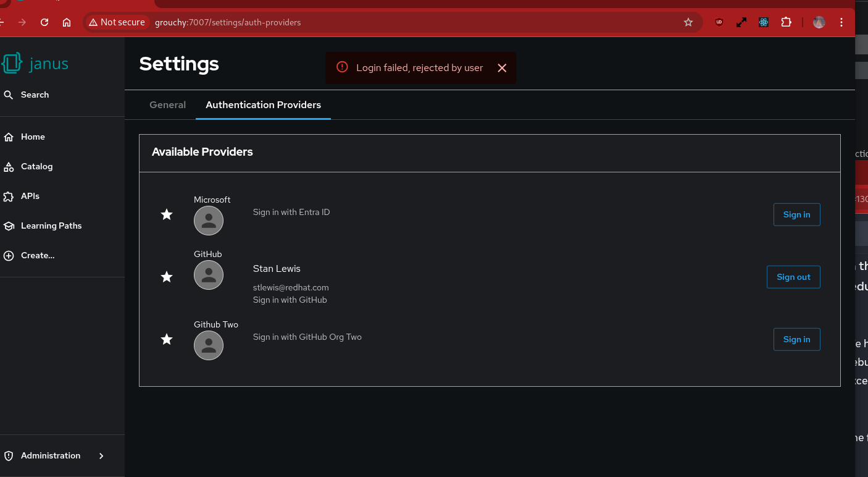
Task: Go to Home in the sidebar
Action: 25,137
